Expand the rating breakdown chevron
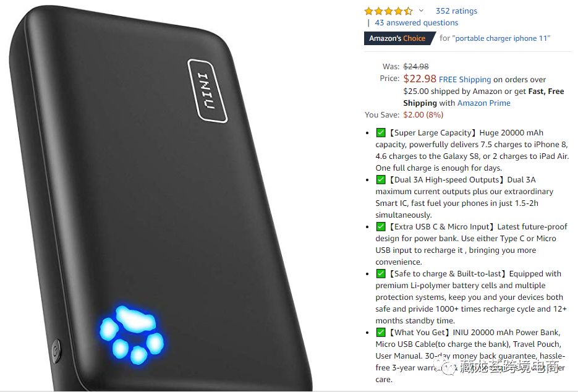 (421, 11)
